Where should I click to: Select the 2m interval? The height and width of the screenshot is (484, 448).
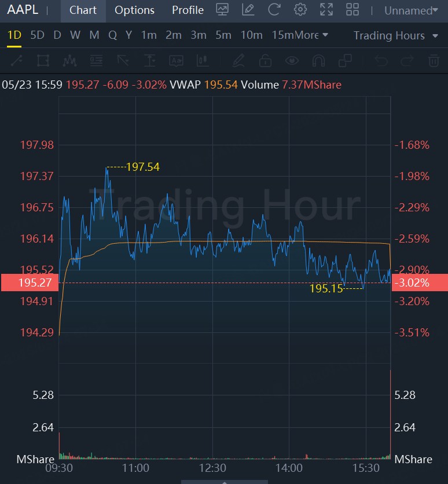(174, 35)
